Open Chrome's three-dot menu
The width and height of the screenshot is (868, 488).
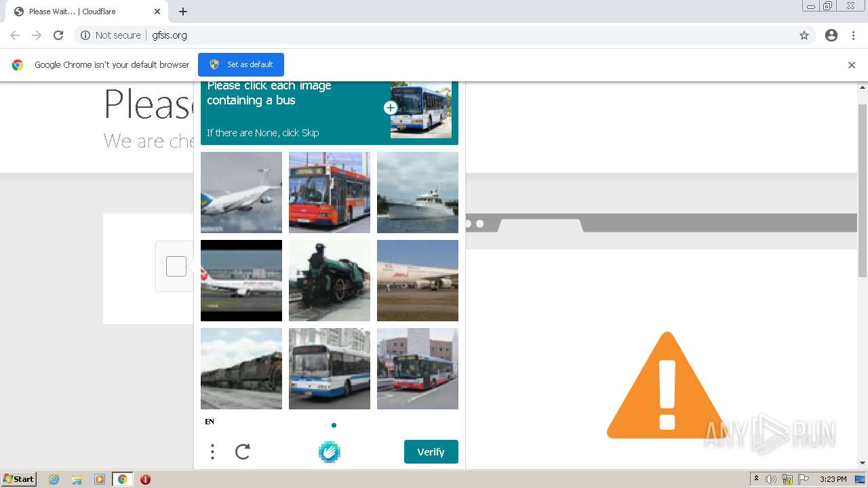click(x=853, y=35)
